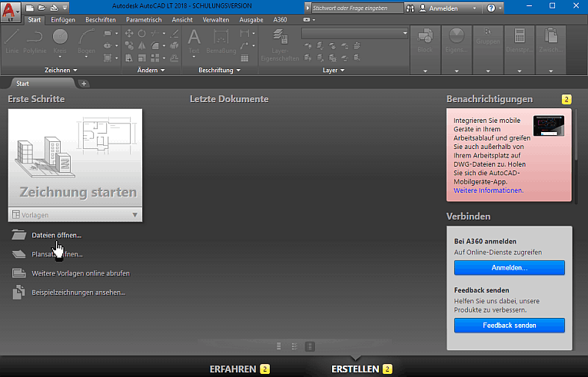This screenshot has width=588, height=377.
Task: Click the Open file icon in the quick access toolbar
Action: point(42,8)
